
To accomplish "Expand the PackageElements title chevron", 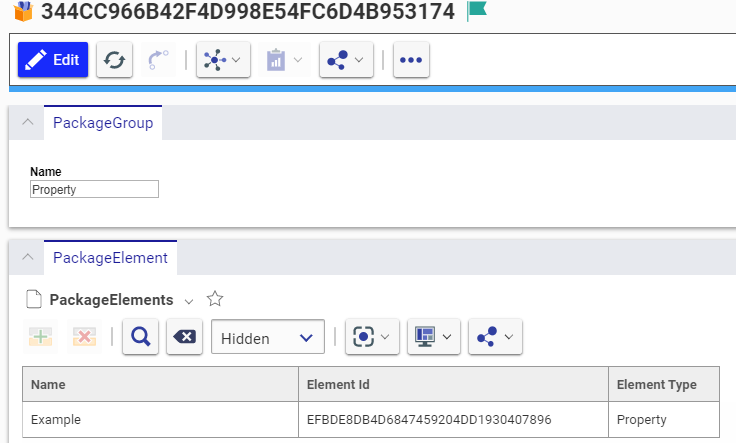I will pos(189,300).
